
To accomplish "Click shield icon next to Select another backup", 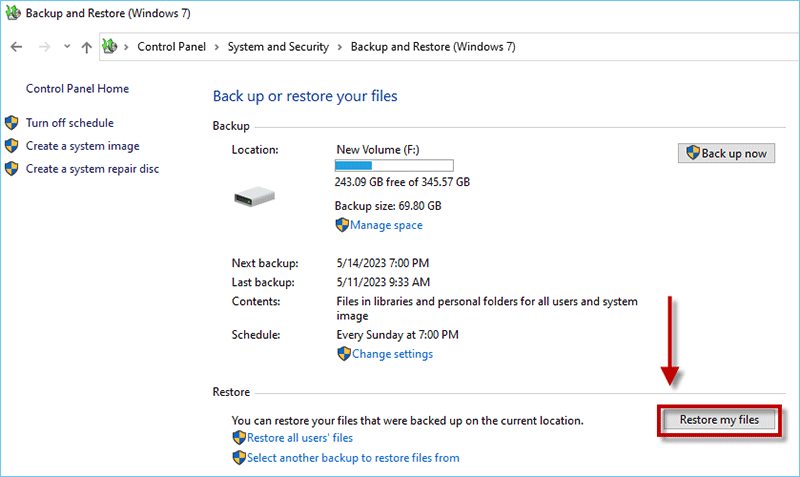I will 239,458.
